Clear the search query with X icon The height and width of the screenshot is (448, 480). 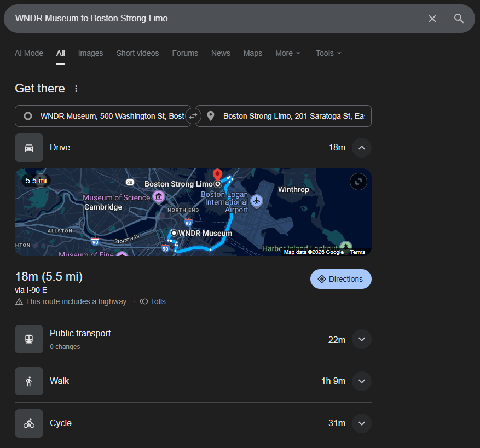tap(432, 19)
